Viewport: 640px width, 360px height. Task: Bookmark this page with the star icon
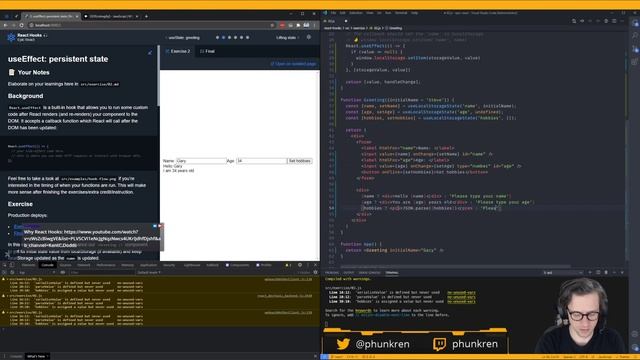coord(272,25)
